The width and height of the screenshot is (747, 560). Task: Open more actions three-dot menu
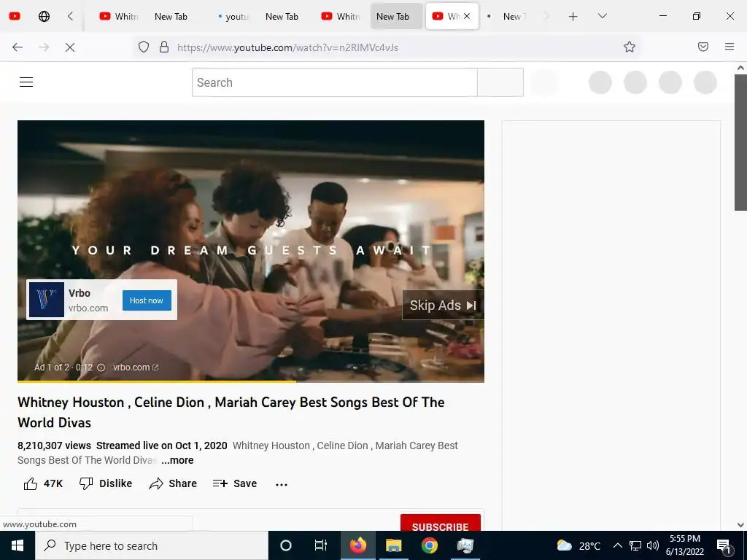pyautogui.click(x=282, y=484)
